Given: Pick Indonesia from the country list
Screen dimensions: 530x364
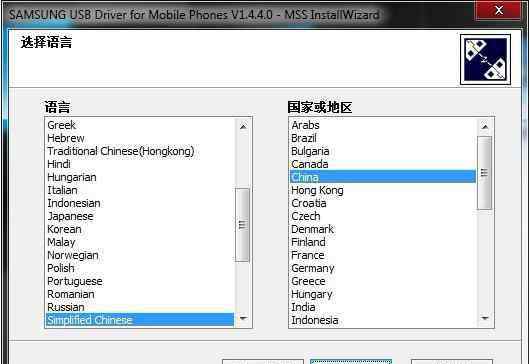Looking at the screenshot, I should 315,320.
